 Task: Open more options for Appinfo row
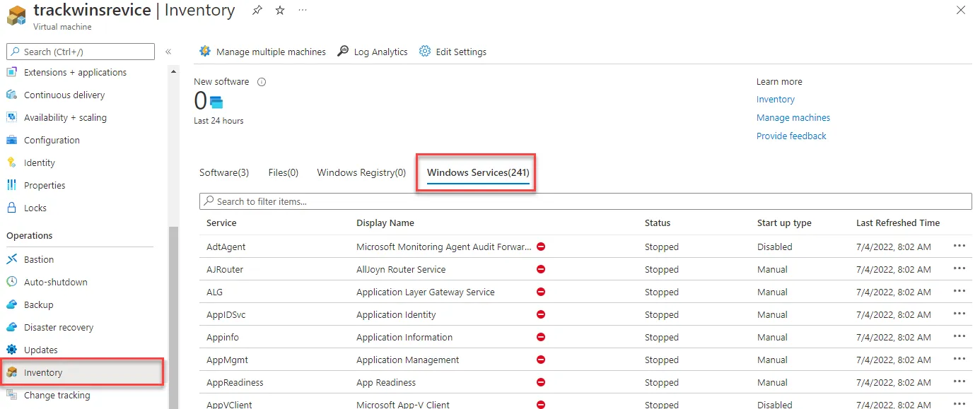[959, 336]
